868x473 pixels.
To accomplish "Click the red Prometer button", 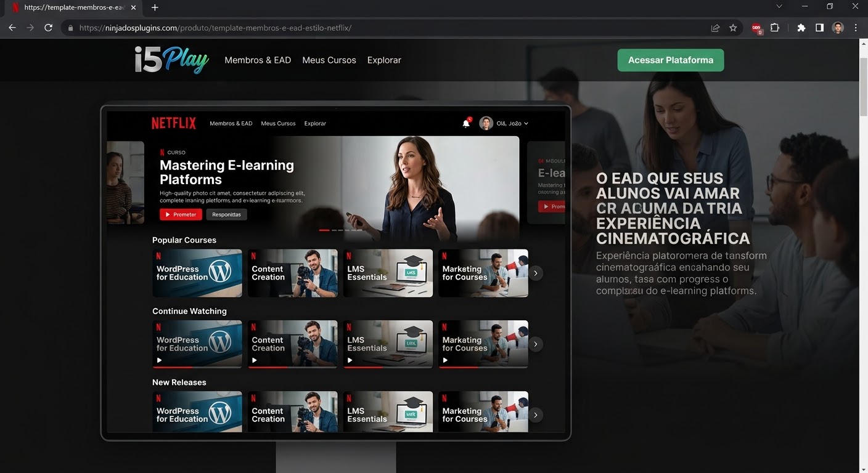I will coord(181,214).
